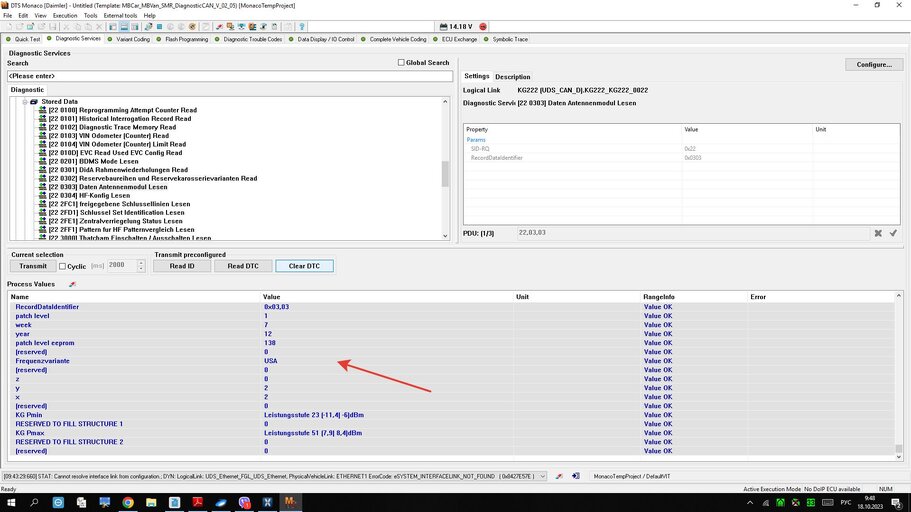Screen dimensions: 911x512
Task: Enable the Global Search checkbox
Action: point(401,63)
